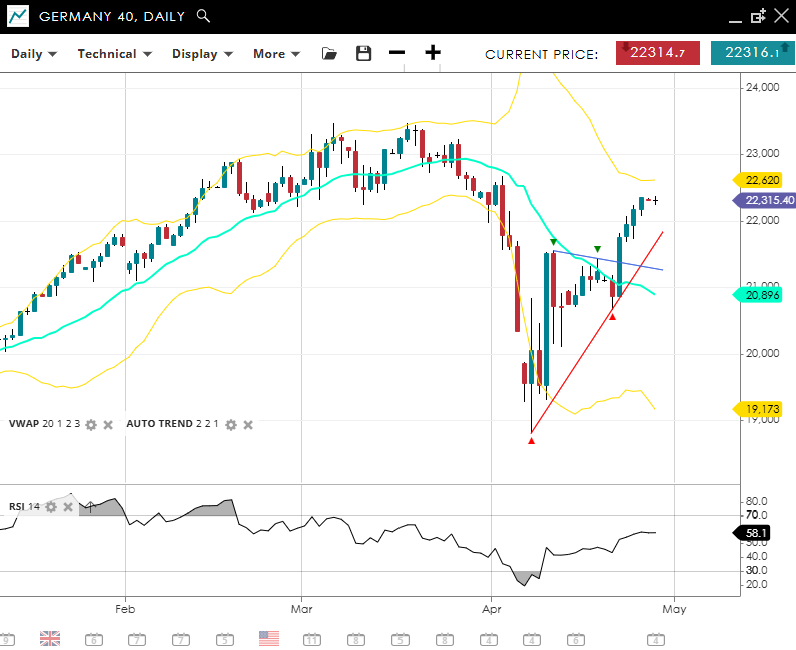The width and height of the screenshot is (796, 650).
Task: Open Auto Trend settings gear
Action: (231, 425)
